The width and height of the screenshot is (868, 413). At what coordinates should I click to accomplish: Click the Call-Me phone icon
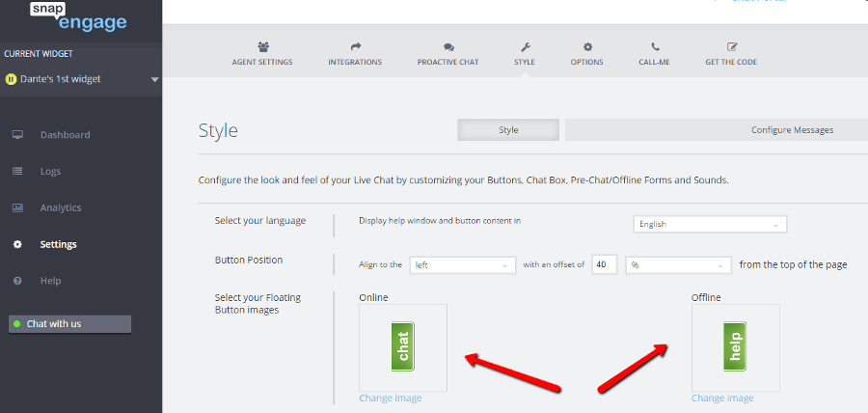click(x=655, y=47)
